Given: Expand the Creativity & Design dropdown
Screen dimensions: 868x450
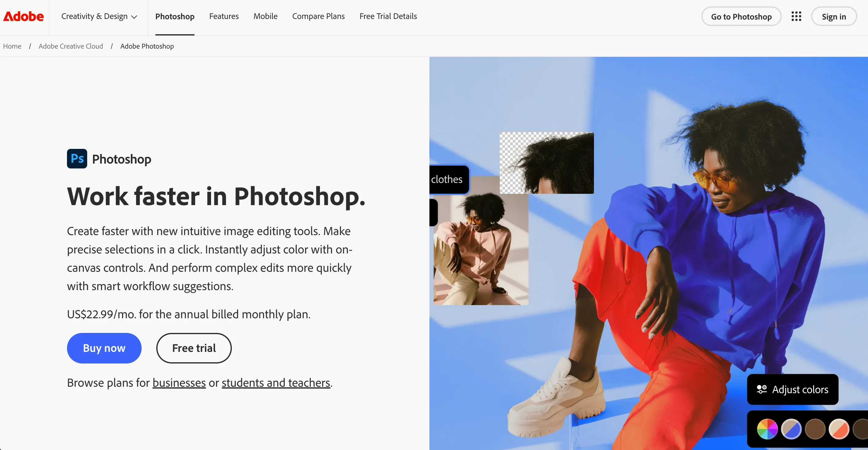Looking at the screenshot, I should pyautogui.click(x=99, y=17).
